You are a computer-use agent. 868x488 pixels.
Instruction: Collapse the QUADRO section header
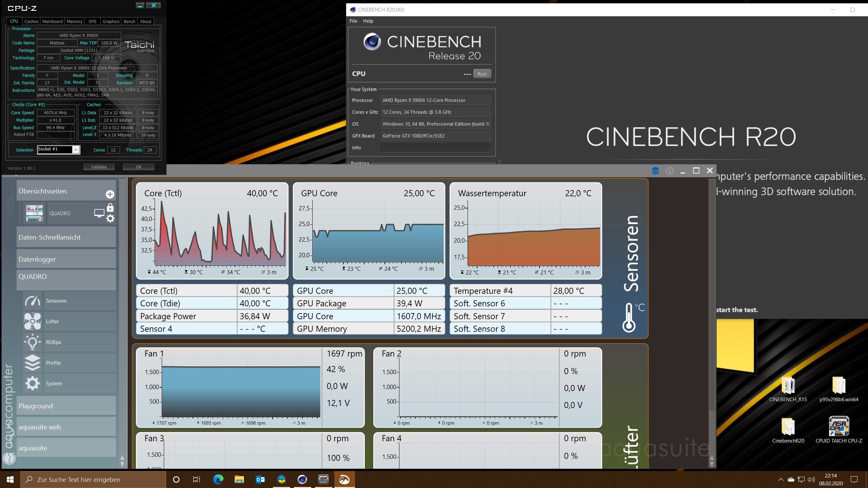pos(66,280)
